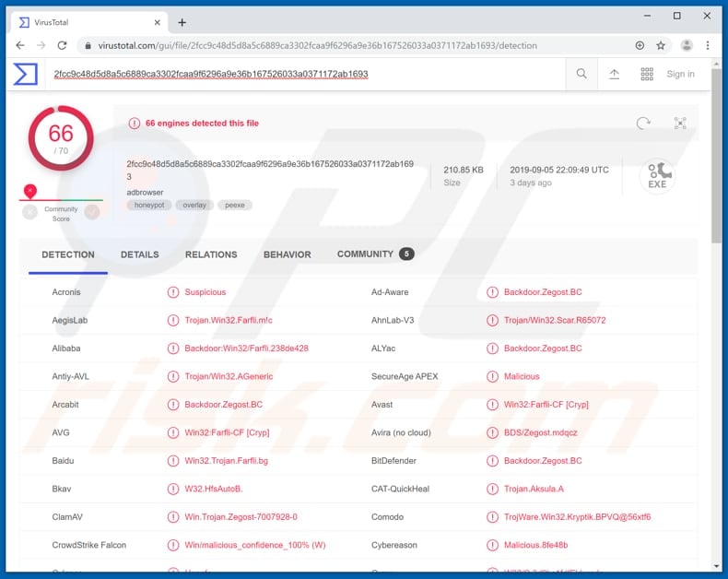Open the RELATIONS tab

pos(211,254)
